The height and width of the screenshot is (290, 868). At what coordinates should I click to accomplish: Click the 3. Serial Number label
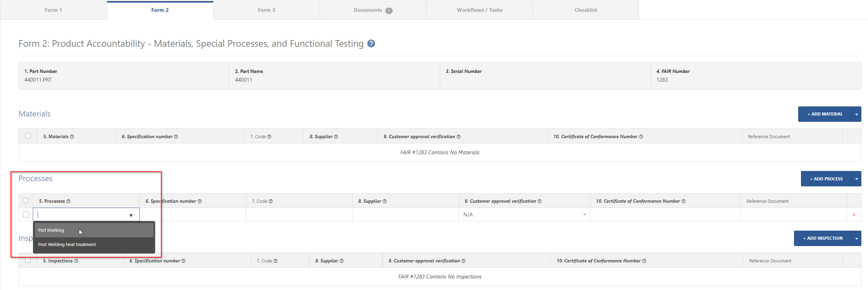coord(463,71)
